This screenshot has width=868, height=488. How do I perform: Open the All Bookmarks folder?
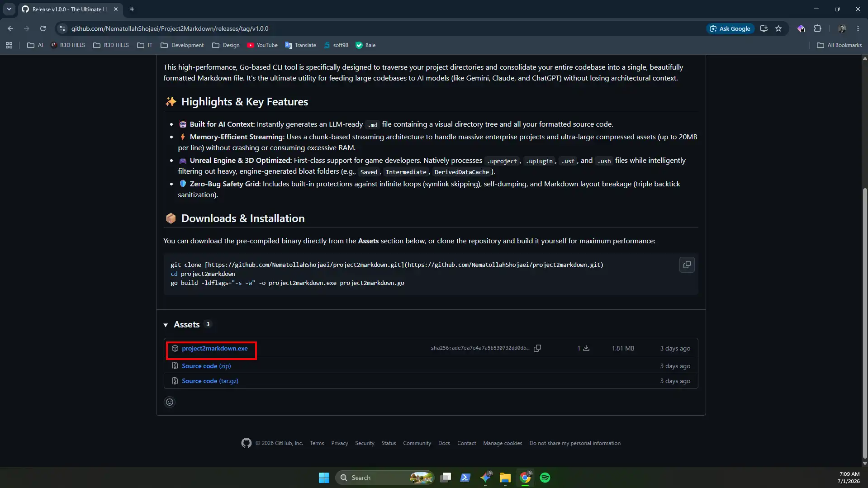click(840, 45)
